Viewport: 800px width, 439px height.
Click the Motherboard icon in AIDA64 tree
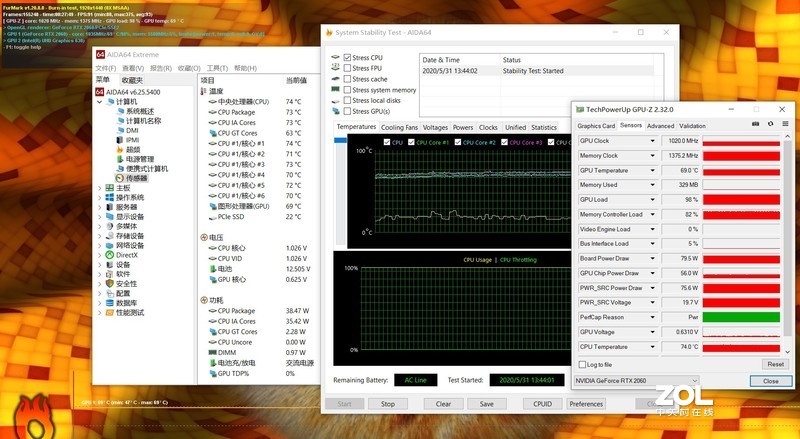pos(110,188)
